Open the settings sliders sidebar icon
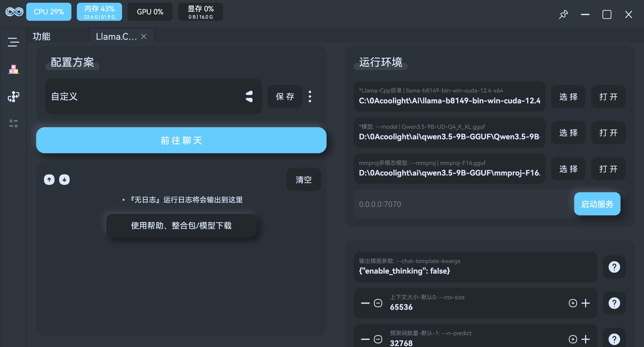 (x=14, y=123)
